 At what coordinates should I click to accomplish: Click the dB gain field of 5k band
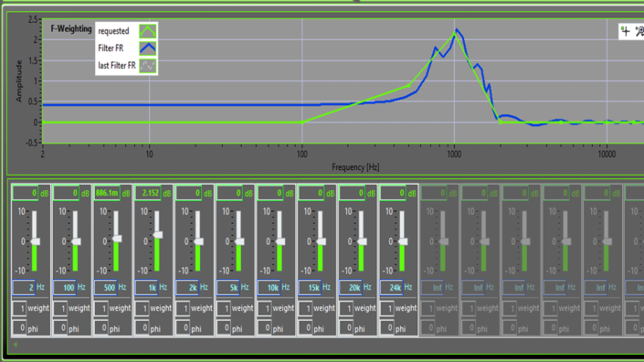pos(229,193)
